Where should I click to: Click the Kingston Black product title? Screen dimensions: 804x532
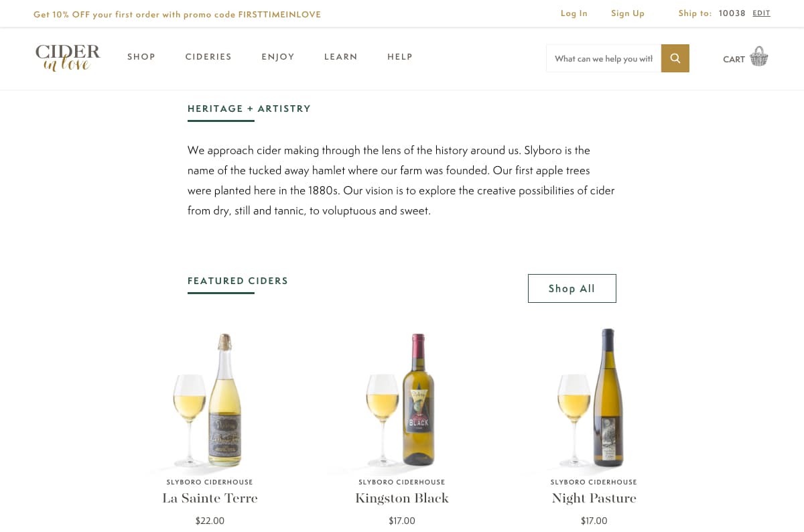click(x=402, y=498)
